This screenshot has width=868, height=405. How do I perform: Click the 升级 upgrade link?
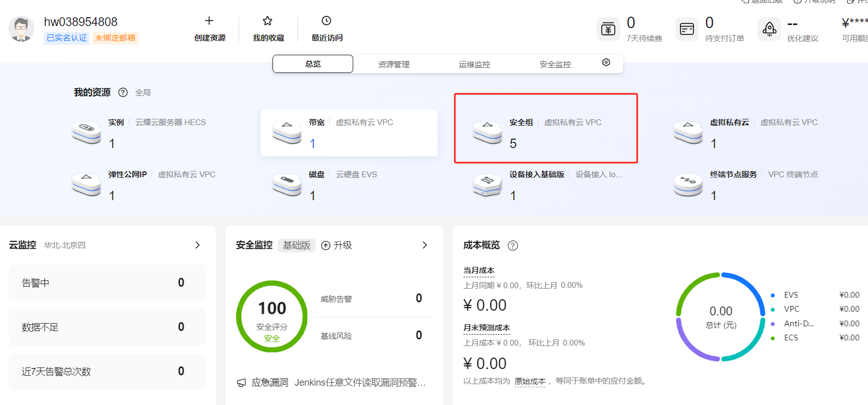coord(342,245)
